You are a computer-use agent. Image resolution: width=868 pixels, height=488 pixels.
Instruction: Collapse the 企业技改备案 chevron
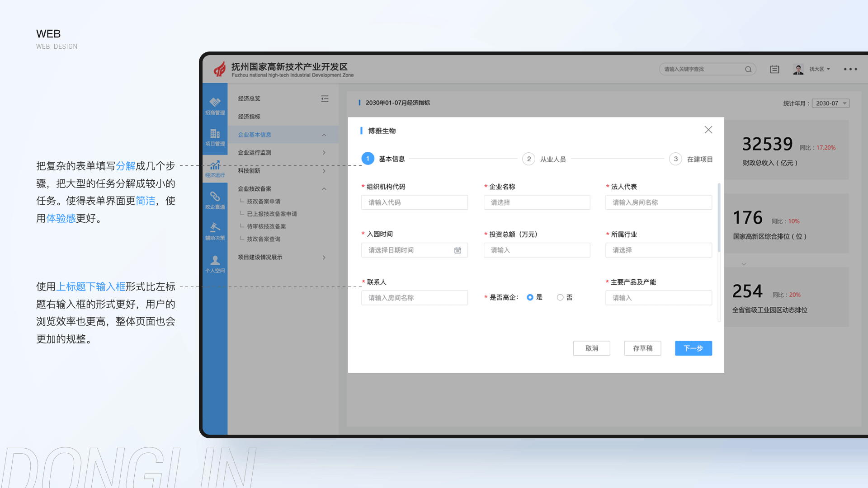coord(324,189)
